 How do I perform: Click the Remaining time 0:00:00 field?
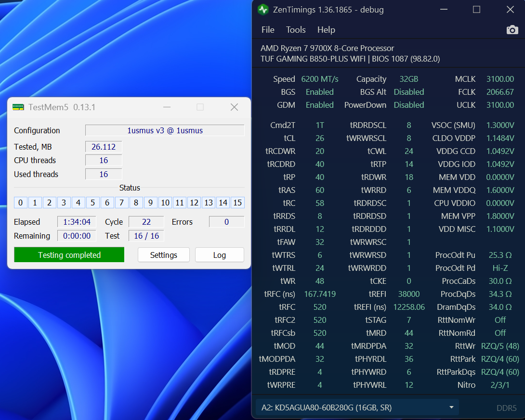pyautogui.click(x=77, y=236)
